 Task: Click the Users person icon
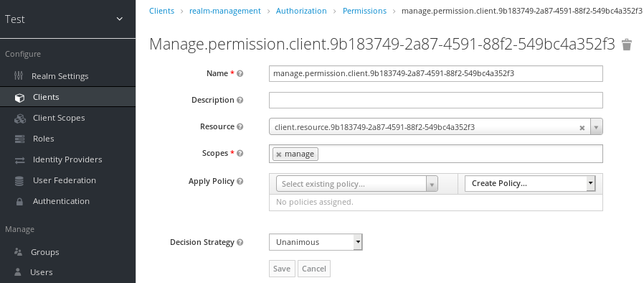click(x=18, y=272)
